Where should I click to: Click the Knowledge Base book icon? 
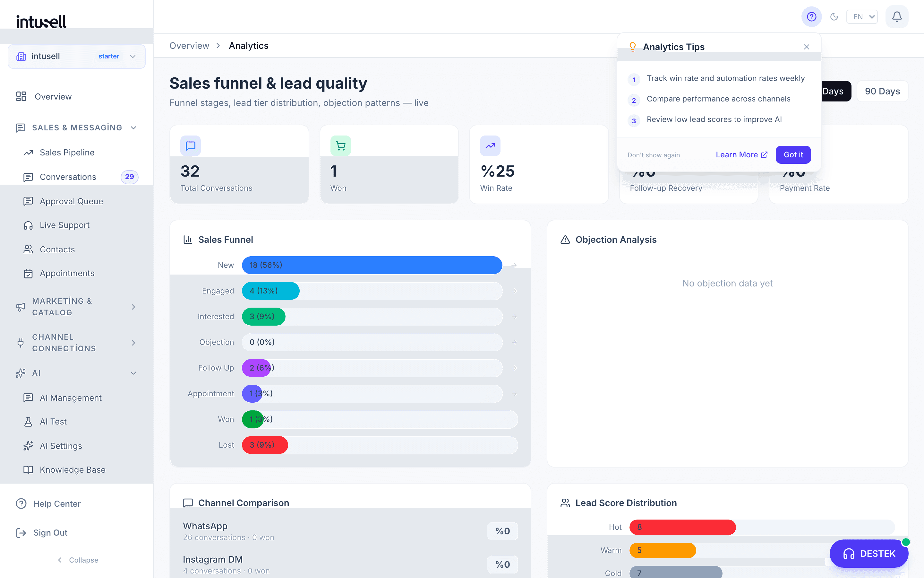click(x=28, y=470)
